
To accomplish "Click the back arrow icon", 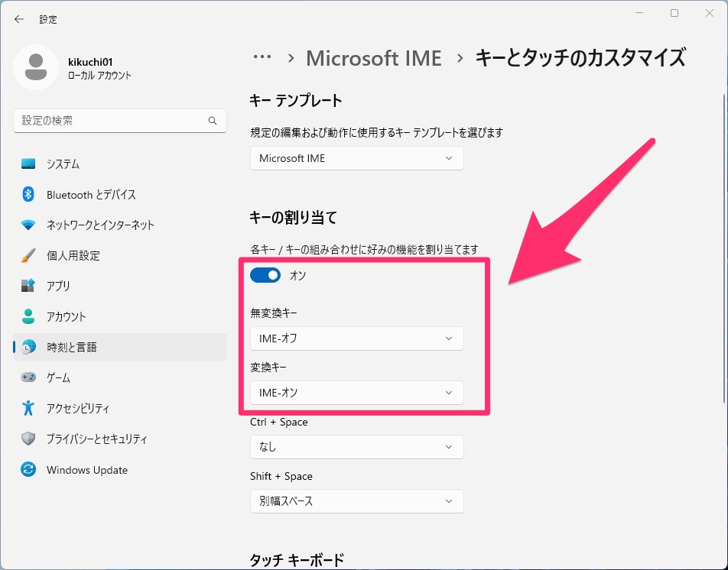I will [19, 19].
